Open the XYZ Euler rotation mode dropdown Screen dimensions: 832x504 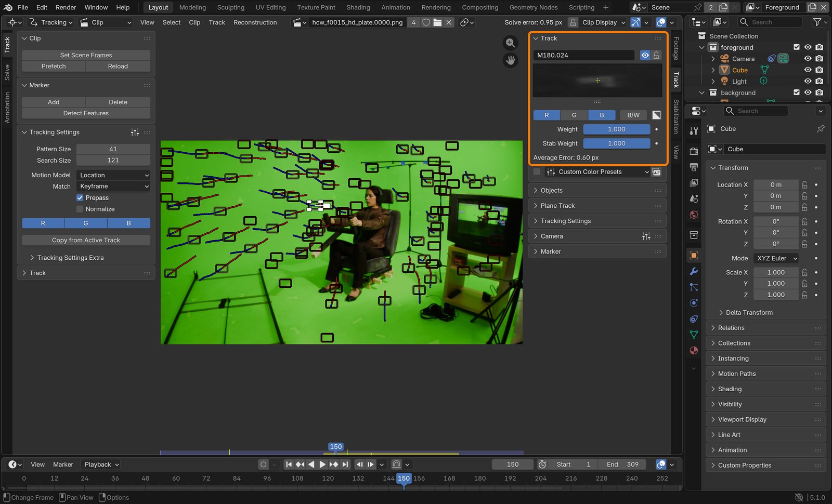click(776, 258)
